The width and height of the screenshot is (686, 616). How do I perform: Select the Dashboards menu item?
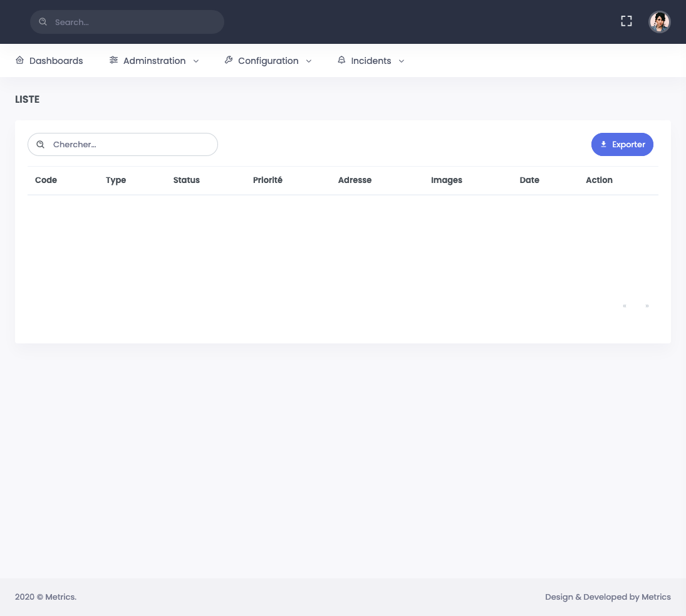coord(56,61)
